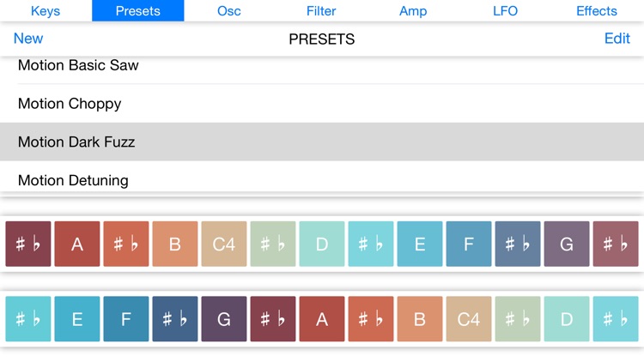Play the E key in bottom row
644x362 pixels.
click(x=77, y=319)
